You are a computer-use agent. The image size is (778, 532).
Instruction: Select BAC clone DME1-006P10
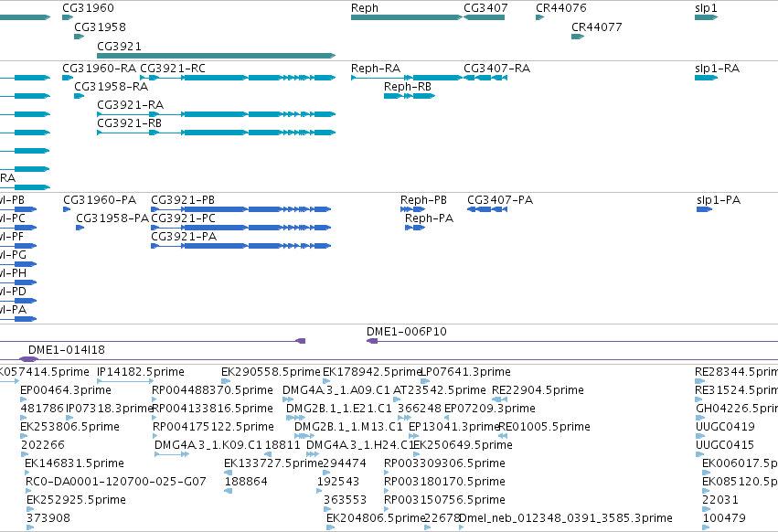(572, 341)
